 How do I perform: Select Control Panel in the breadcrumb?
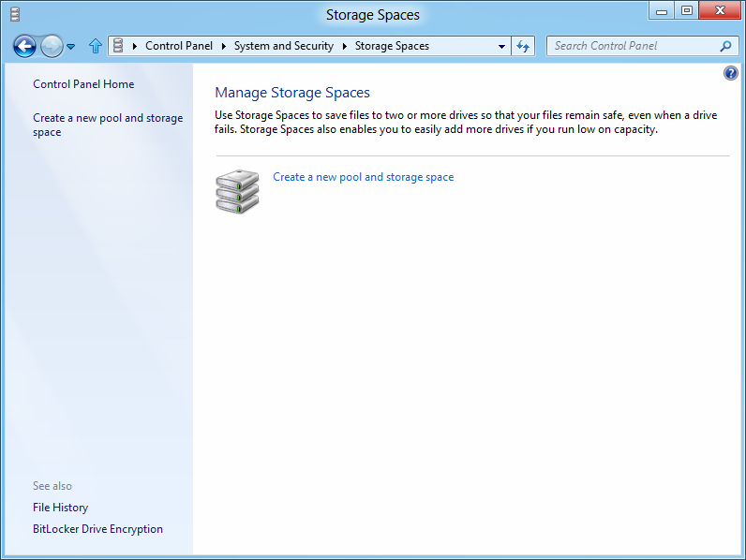tap(179, 46)
